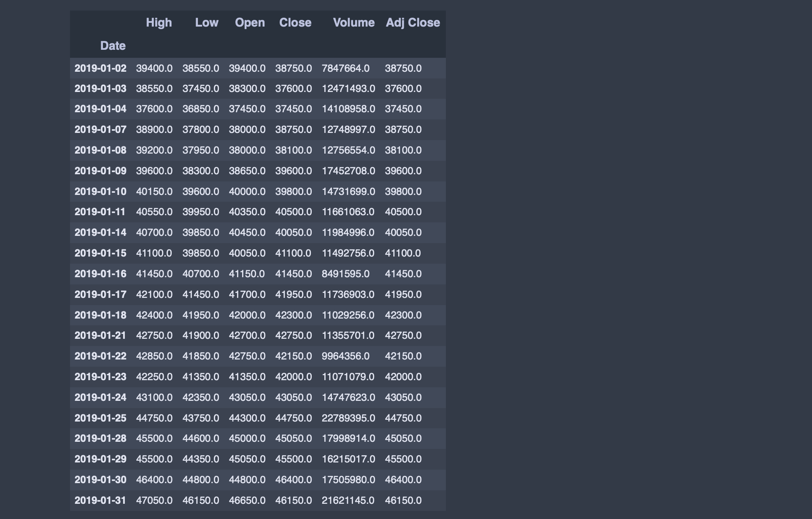Click the Adj Close column header
The height and width of the screenshot is (519, 812).
coord(413,23)
